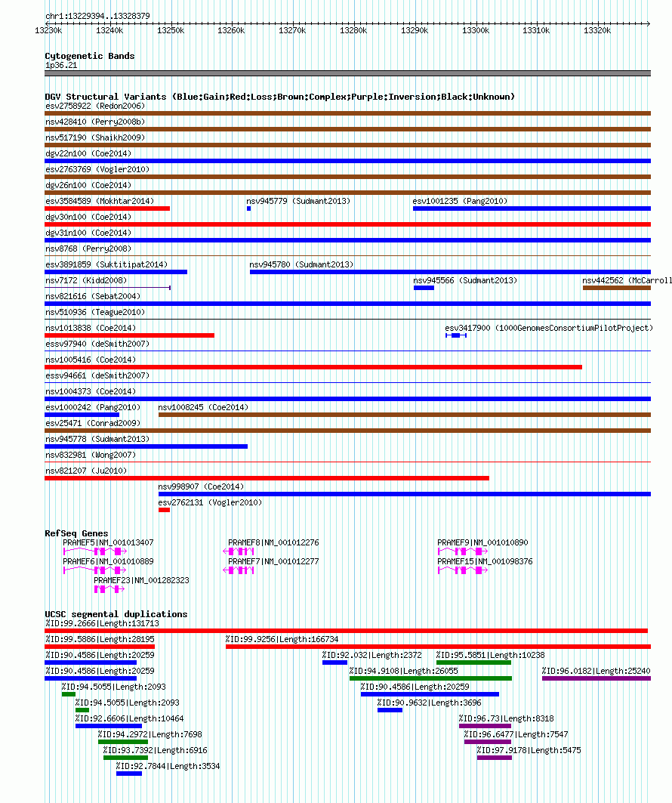Click the nsv510936 (Teague2010) label
Image resolution: width=672 pixels, height=803 pixels.
(x=95, y=313)
